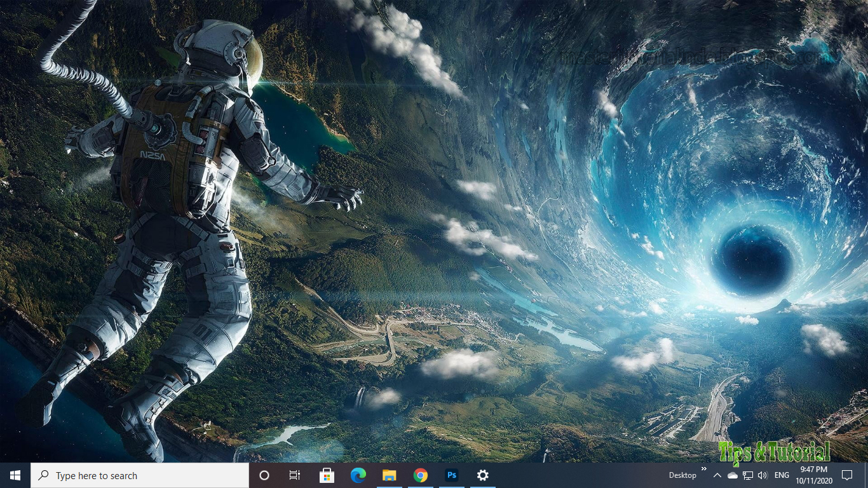
Task: Open the Windows Start menu
Action: click(x=15, y=475)
